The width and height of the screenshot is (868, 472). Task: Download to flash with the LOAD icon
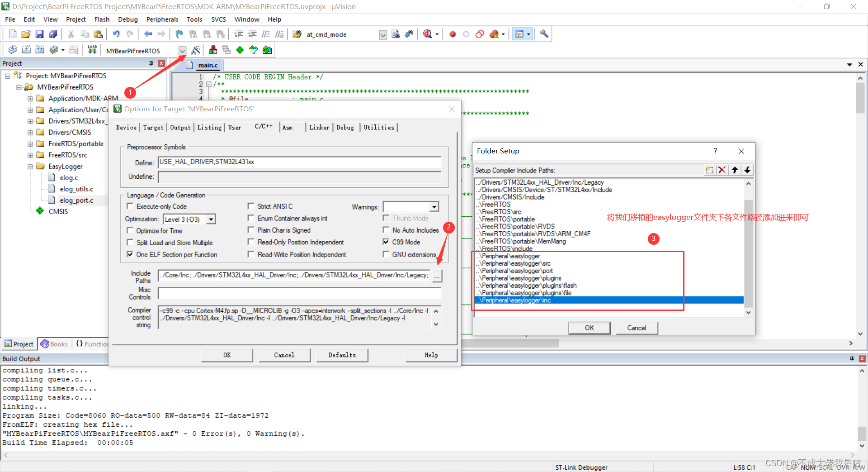pos(92,50)
